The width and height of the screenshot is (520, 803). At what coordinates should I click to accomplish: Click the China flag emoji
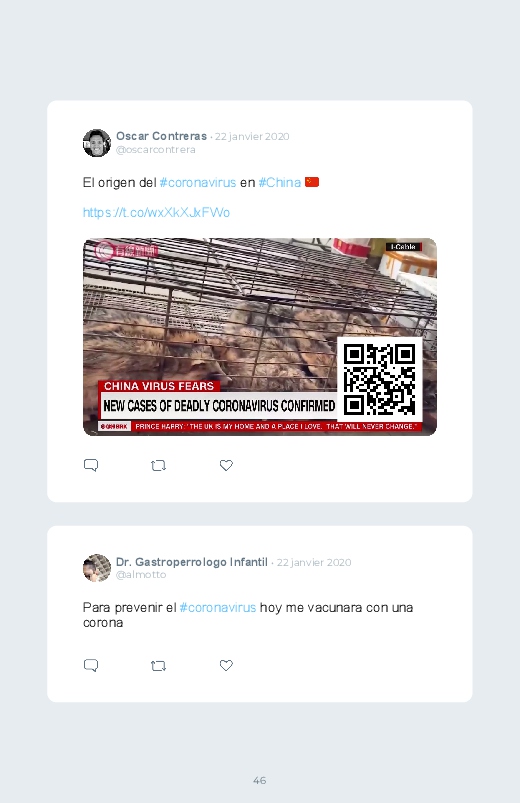coord(312,182)
